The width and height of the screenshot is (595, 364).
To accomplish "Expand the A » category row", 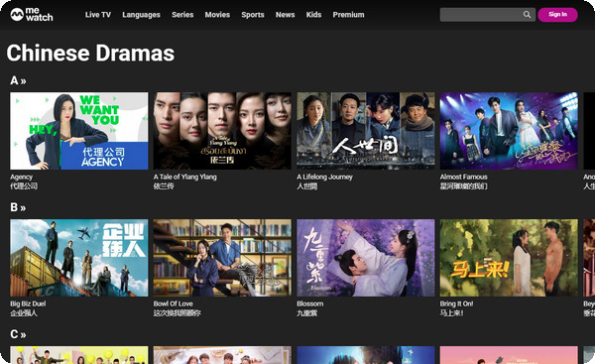I will 18,80.
